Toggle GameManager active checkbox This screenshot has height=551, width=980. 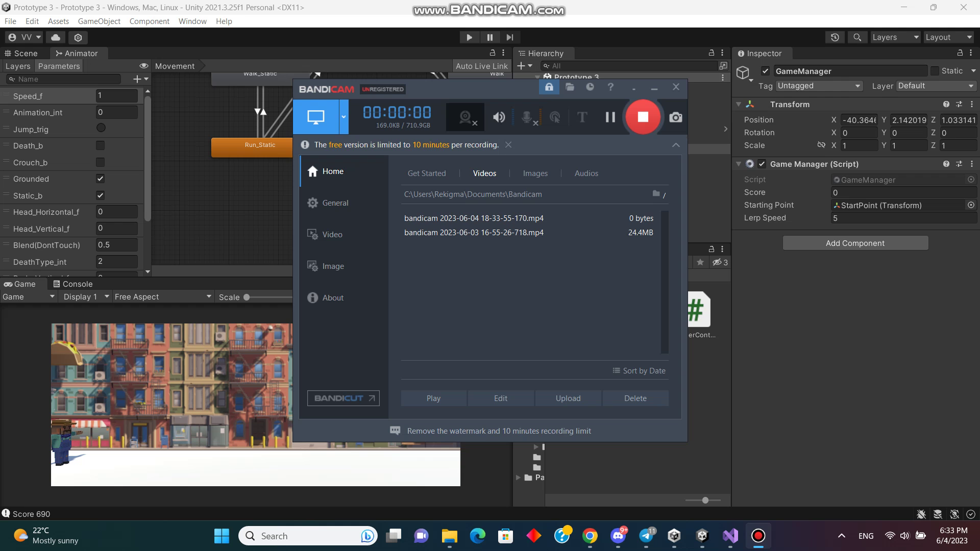pos(765,71)
